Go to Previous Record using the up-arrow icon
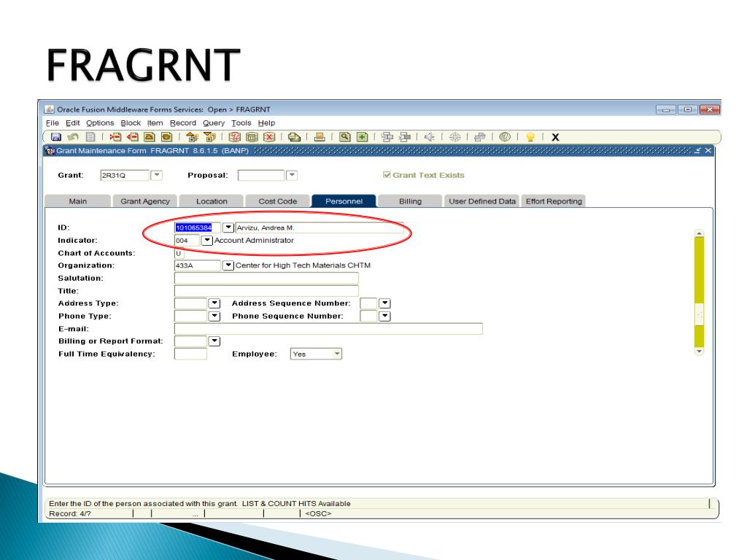The image size is (747, 560). (x=150, y=137)
